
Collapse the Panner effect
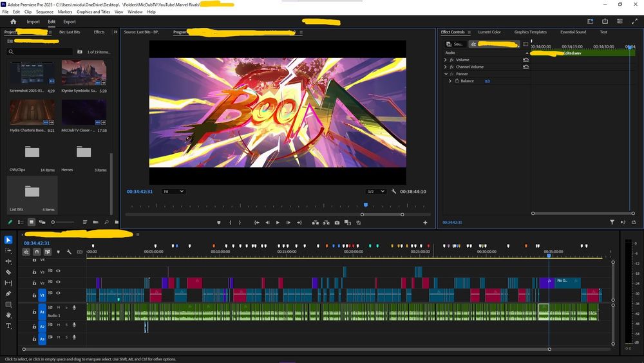[x=446, y=74]
